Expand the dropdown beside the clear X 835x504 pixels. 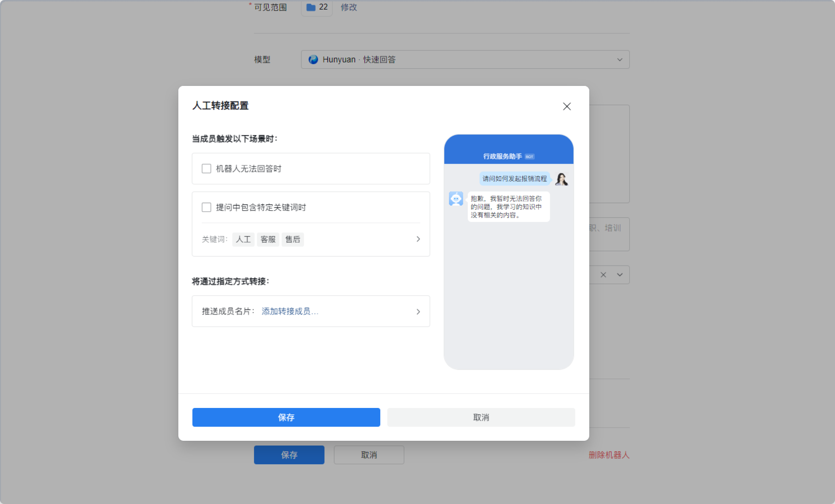pyautogui.click(x=619, y=275)
